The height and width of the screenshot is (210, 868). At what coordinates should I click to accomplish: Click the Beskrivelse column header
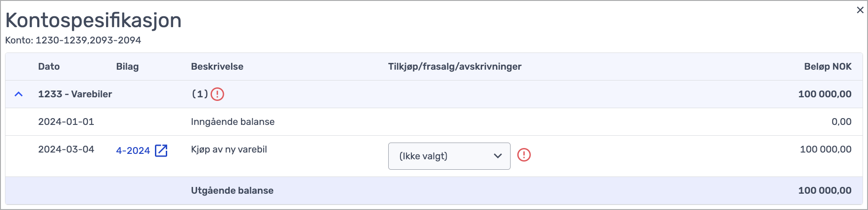point(217,67)
